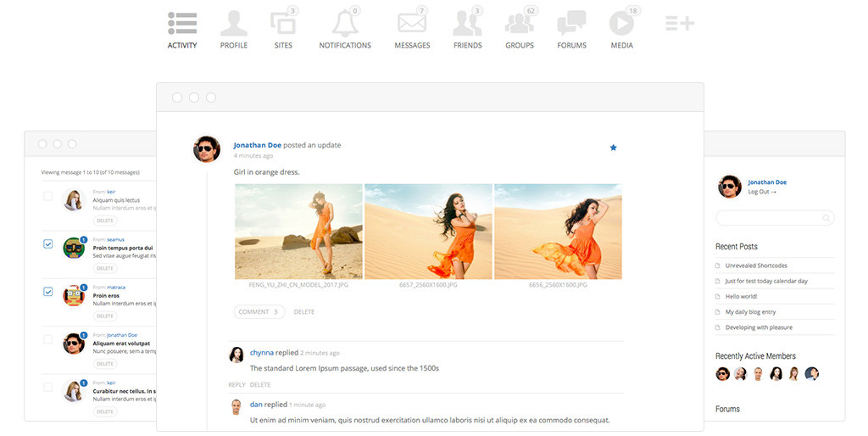Open the Groups icon
This screenshot has width=868, height=436.
(x=520, y=24)
